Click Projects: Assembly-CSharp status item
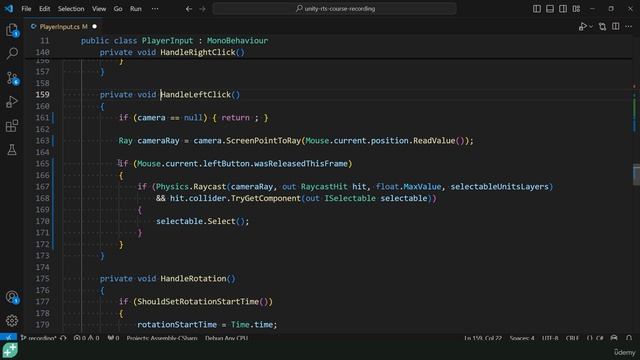 (162, 338)
